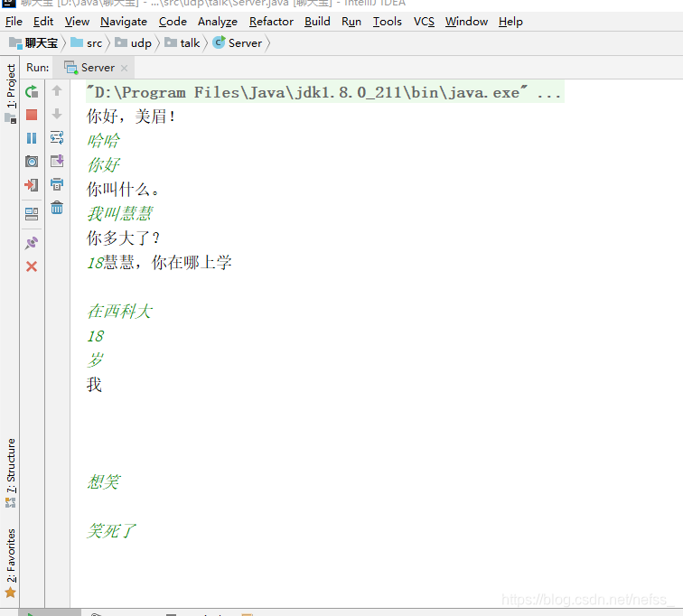This screenshot has height=616, width=683.
Task: Open the Tools menu
Action: click(387, 22)
